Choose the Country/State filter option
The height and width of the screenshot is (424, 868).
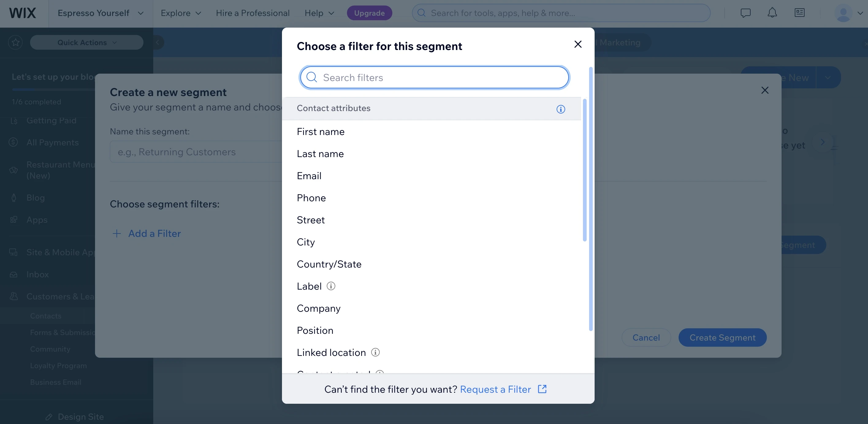coord(329,264)
